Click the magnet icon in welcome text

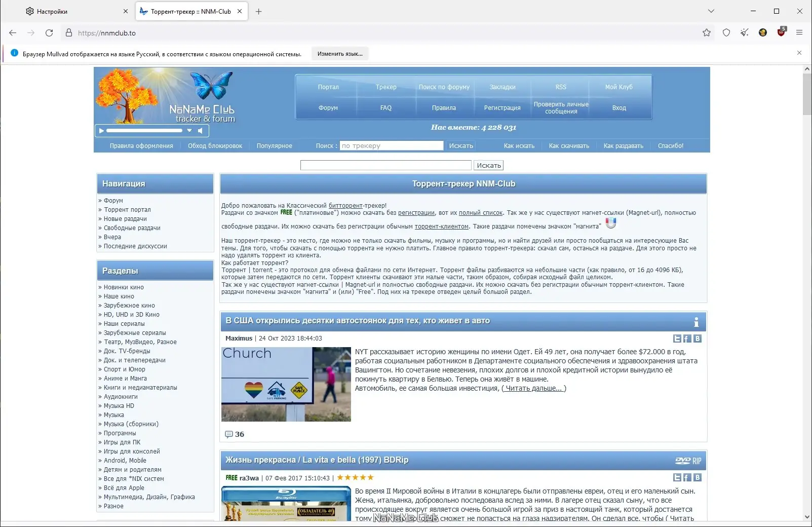[611, 223]
